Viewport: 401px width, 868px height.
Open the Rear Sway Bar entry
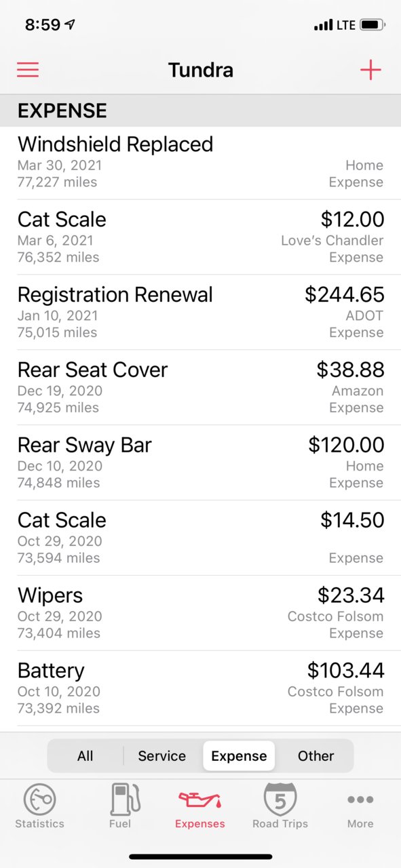coord(200,463)
